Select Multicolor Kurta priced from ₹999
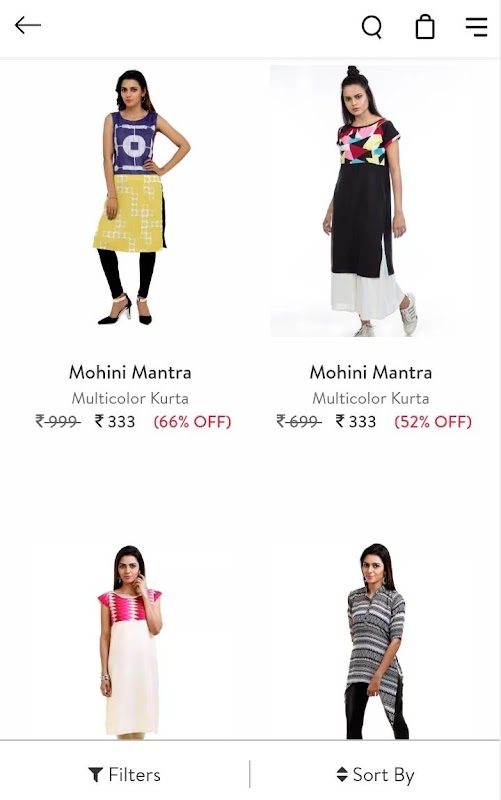 pyautogui.click(x=130, y=398)
